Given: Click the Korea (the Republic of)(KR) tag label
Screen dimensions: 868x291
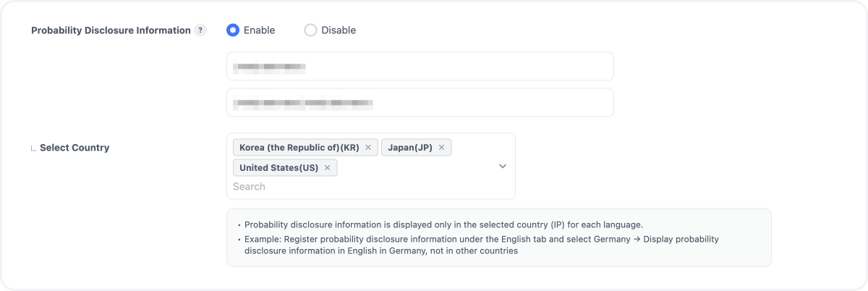Looking at the screenshot, I should 299,148.
